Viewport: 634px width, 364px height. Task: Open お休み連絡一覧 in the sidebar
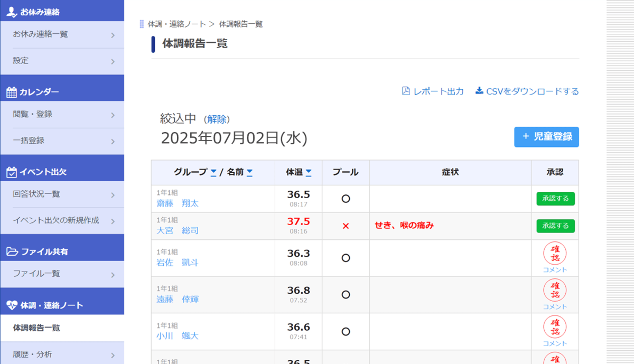(x=62, y=34)
